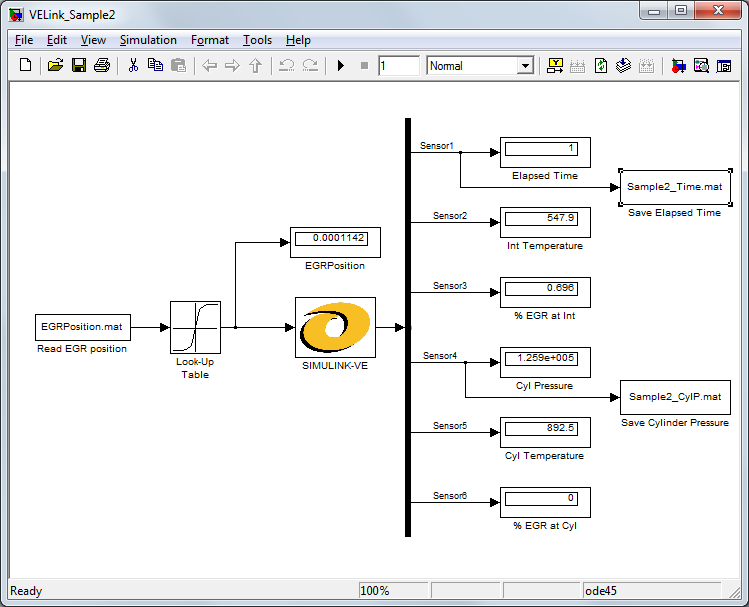Image resolution: width=749 pixels, height=607 pixels.
Task: Select the Elapsed Time display block
Action: click(545, 152)
